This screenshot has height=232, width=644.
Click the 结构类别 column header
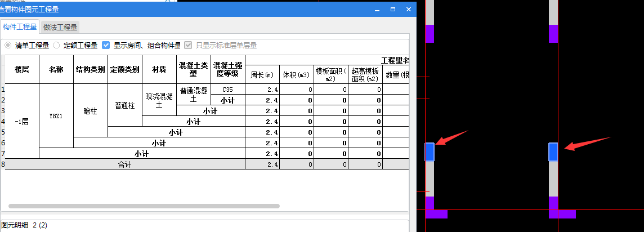(x=91, y=69)
